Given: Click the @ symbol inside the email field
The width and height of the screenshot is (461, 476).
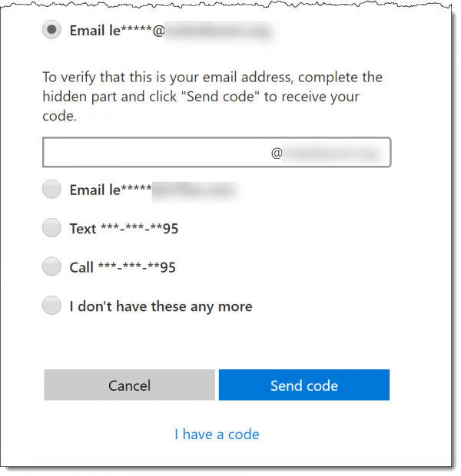Looking at the screenshot, I should (277, 153).
